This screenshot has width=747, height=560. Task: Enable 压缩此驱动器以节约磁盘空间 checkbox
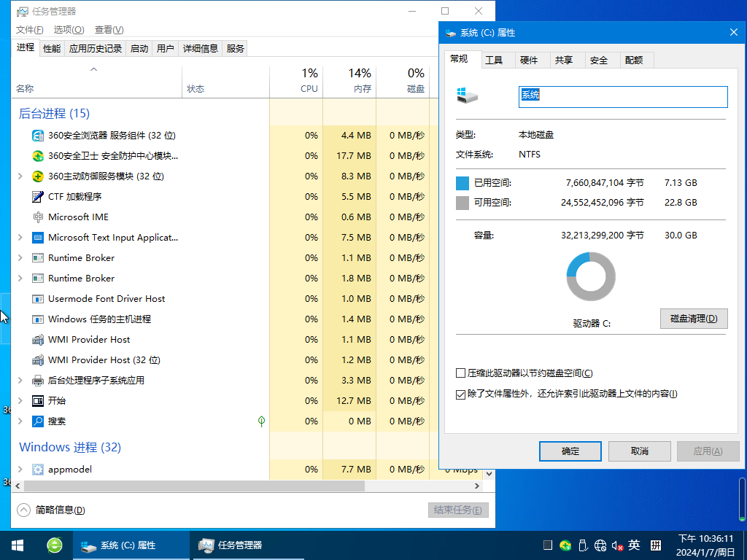(460, 373)
